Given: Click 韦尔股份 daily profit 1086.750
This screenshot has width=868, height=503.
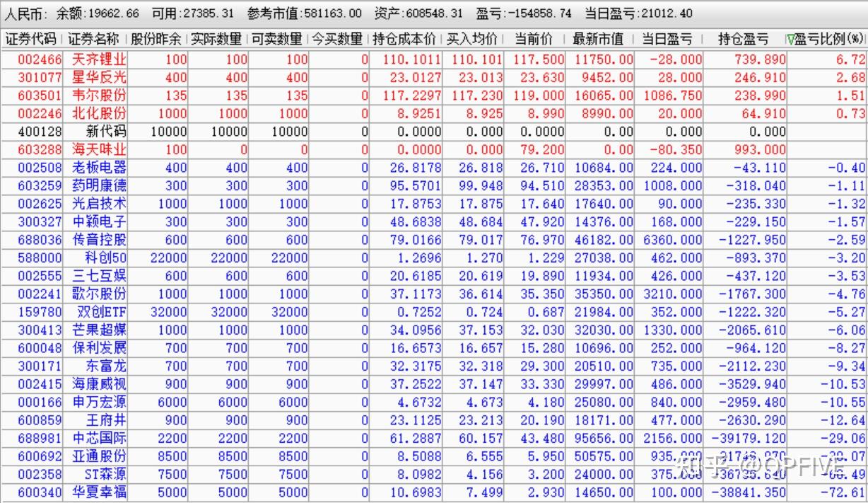Looking at the screenshot, I should [671, 95].
